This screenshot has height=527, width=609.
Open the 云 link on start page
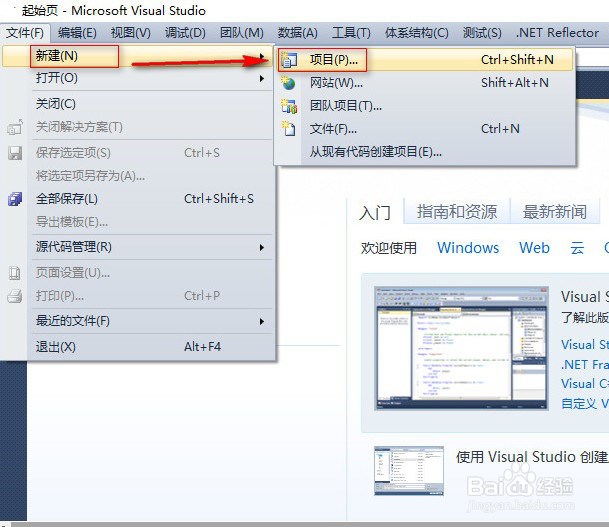577,248
